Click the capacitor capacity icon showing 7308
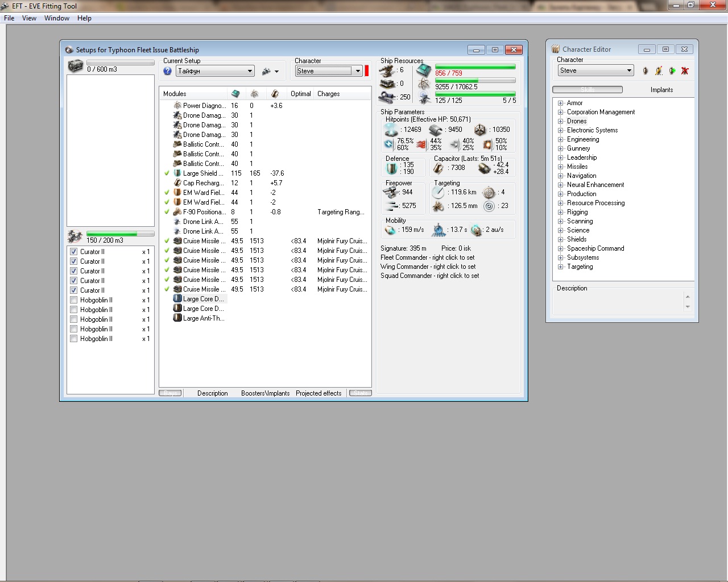Screen dimensions: 728x582 439,168
